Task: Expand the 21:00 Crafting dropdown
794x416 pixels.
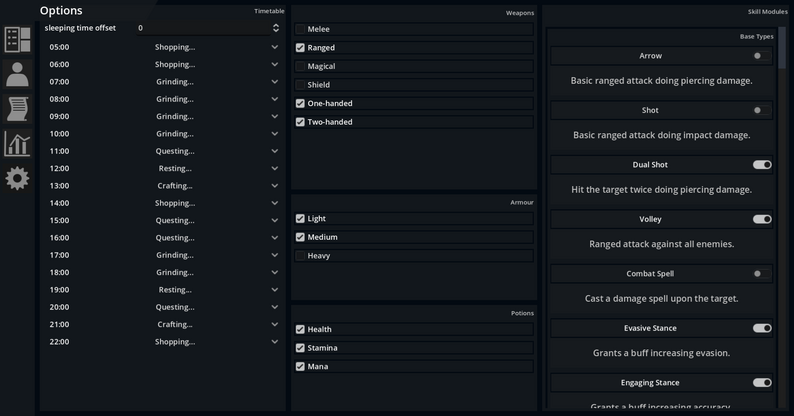Action: click(x=275, y=324)
